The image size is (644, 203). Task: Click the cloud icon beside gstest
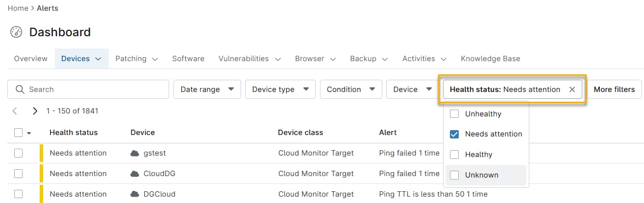click(x=135, y=153)
